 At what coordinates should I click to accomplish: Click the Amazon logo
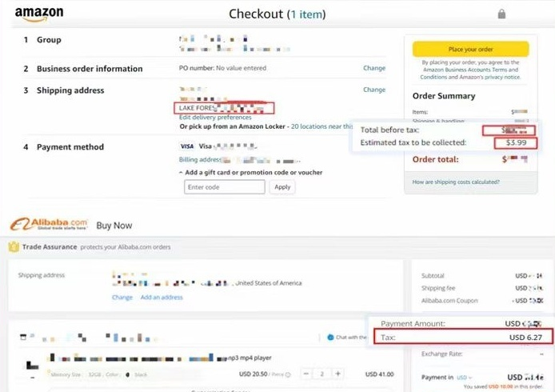coord(38,14)
